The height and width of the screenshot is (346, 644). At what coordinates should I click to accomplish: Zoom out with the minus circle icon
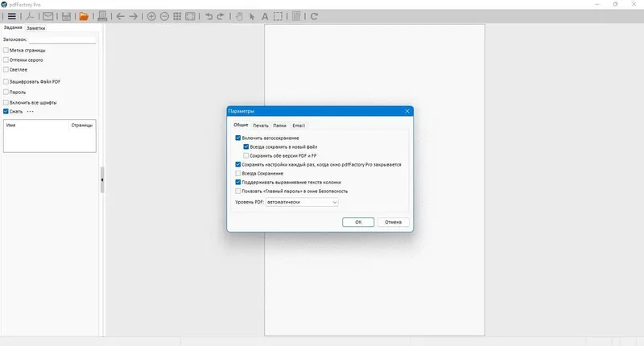[x=164, y=16]
